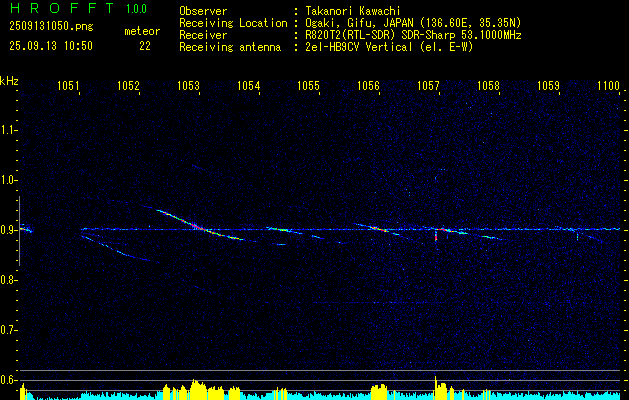The image size is (629, 400).
Task: Click the observer name Takanori Kawachi
Action: click(353, 11)
